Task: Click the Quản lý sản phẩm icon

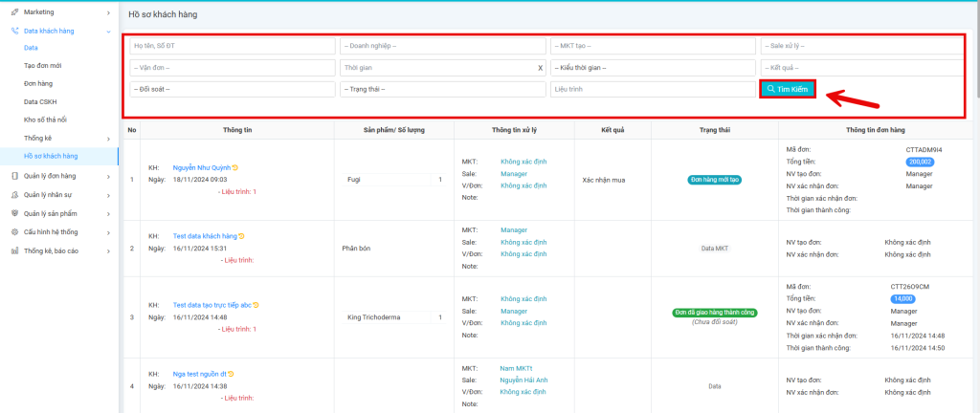Action: coord(13,213)
